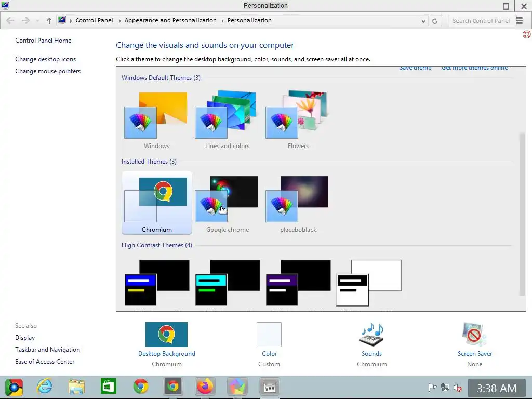The height and width of the screenshot is (399, 532).
Task: Click the network tray icon
Action: point(445,388)
